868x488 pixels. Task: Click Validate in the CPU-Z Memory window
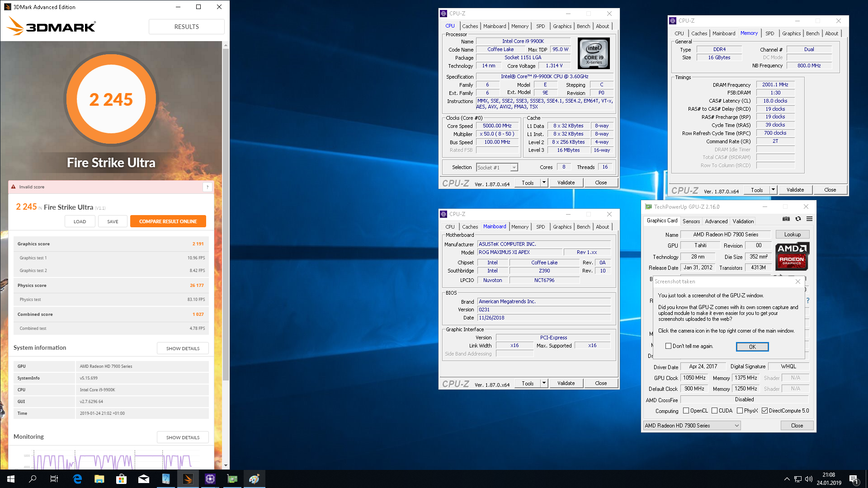coord(795,190)
